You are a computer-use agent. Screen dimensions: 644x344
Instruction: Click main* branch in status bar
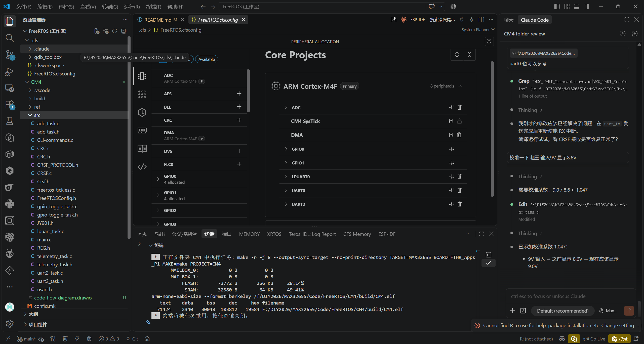coord(26,339)
